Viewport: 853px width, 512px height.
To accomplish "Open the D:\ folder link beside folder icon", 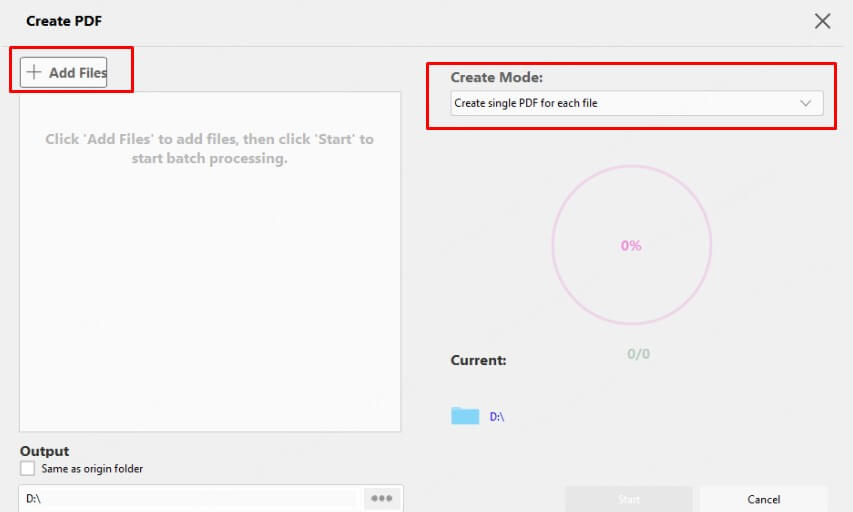I will click(x=497, y=417).
